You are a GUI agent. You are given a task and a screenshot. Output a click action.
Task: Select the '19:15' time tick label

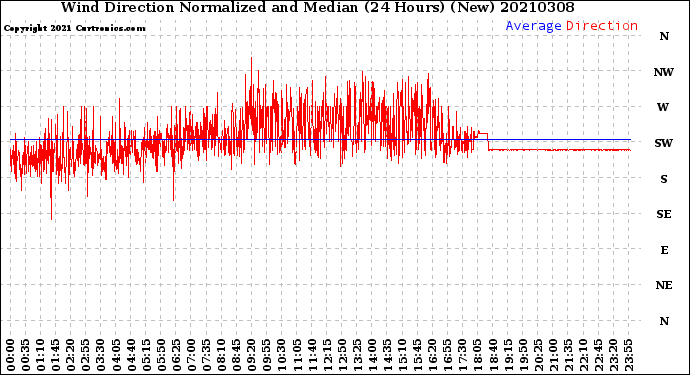click(x=507, y=355)
